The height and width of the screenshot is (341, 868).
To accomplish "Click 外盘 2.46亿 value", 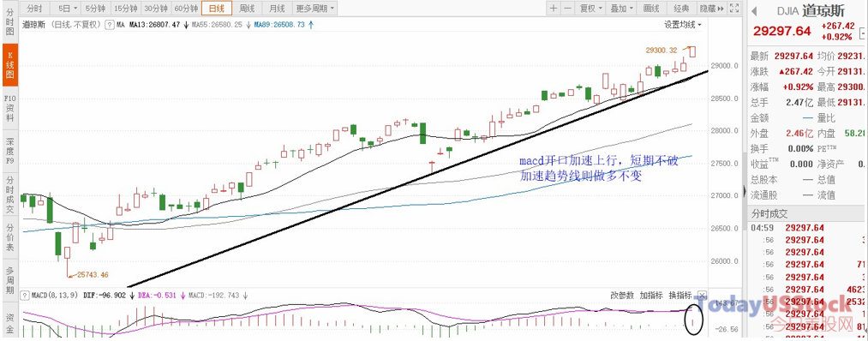I will tap(800, 134).
